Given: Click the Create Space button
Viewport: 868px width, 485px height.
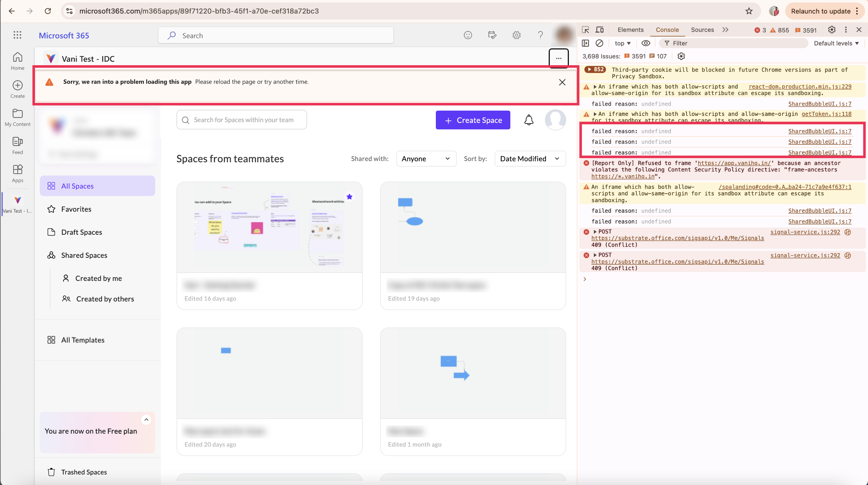Looking at the screenshot, I should [473, 120].
